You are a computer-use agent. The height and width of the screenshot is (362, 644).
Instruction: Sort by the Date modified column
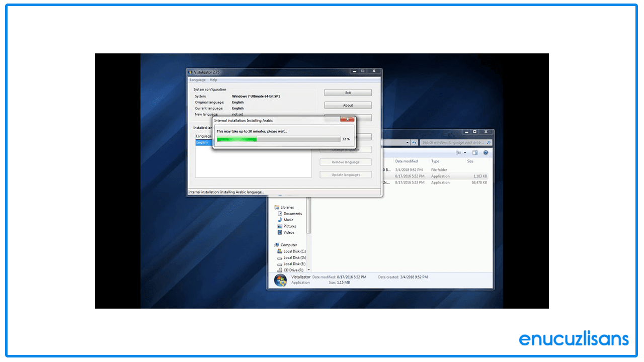click(x=407, y=161)
